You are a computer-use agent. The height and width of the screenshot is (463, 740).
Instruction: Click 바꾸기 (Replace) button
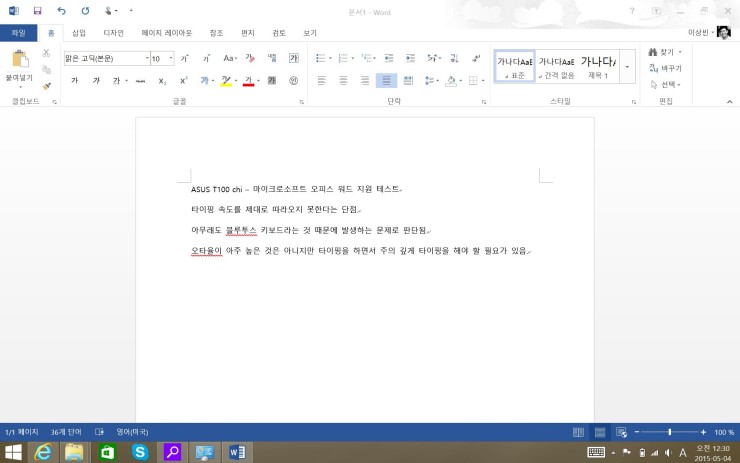665,68
